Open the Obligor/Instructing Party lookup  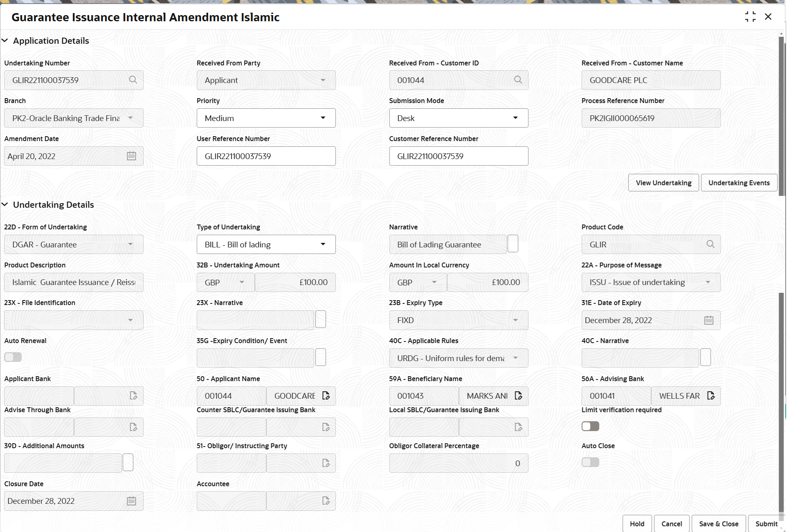(326, 463)
